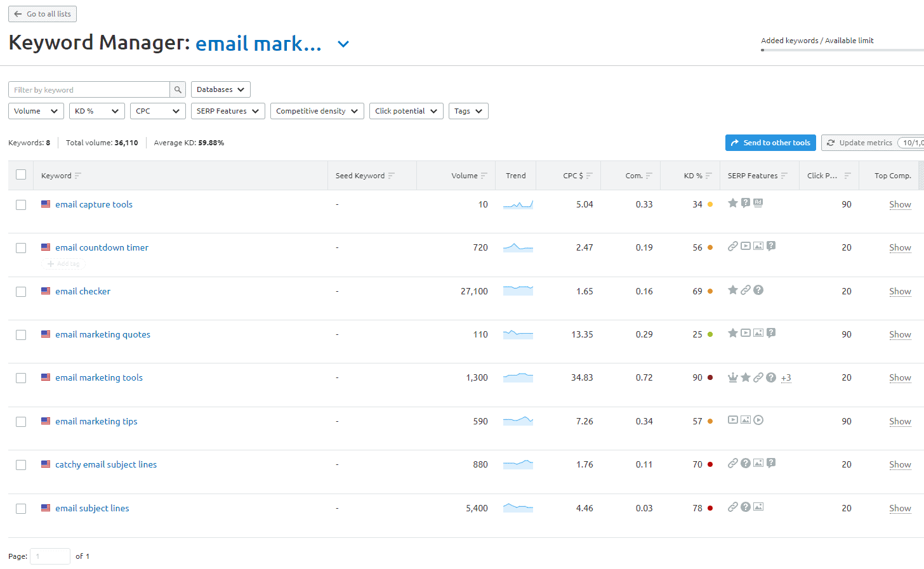Open the Databases dropdown

pyautogui.click(x=221, y=89)
